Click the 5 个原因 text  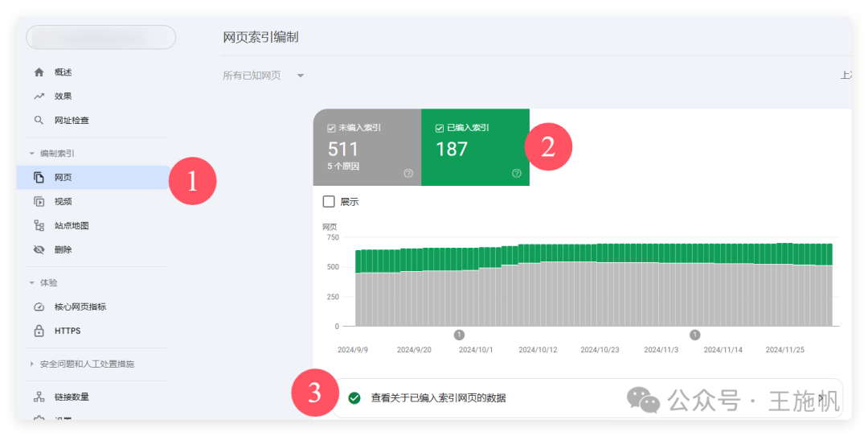343,167
